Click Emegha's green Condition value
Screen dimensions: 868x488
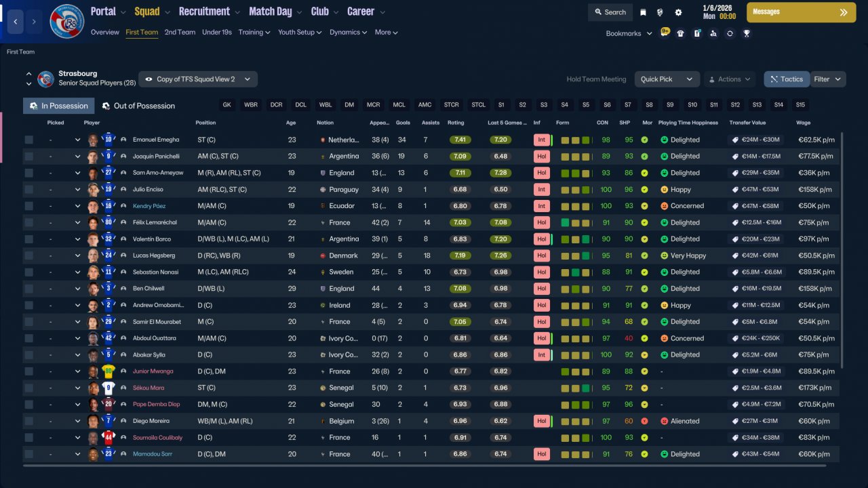click(x=606, y=140)
